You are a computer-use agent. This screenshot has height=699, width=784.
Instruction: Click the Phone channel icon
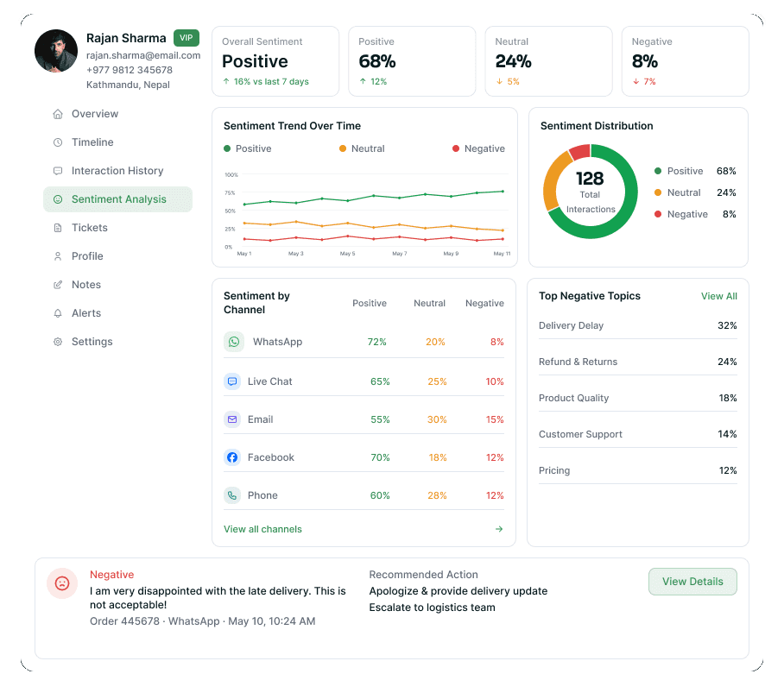pos(232,495)
